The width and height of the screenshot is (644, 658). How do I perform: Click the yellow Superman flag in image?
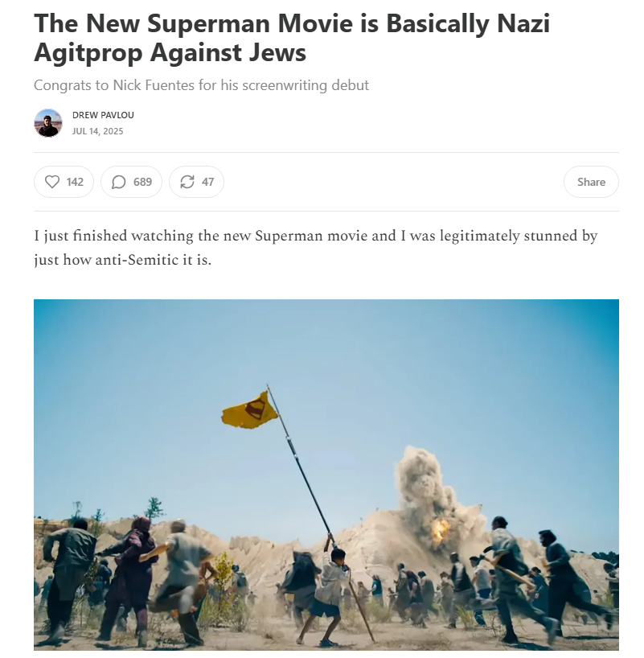pos(249,410)
